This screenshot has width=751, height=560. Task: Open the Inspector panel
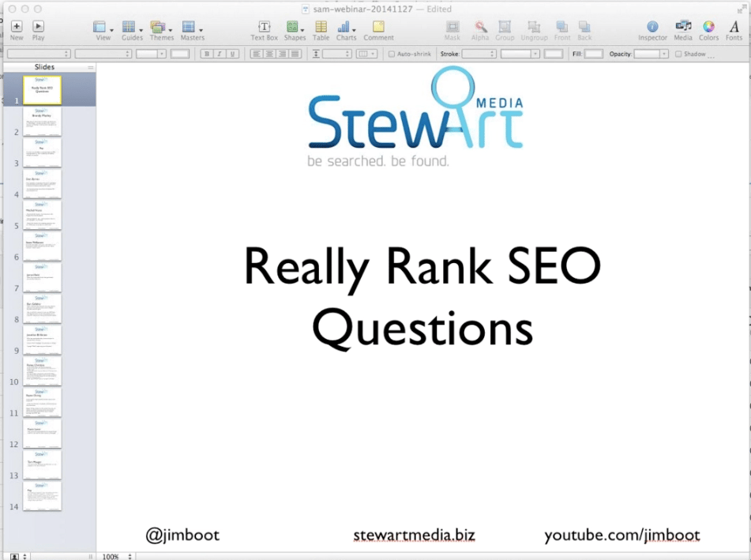tap(652, 31)
